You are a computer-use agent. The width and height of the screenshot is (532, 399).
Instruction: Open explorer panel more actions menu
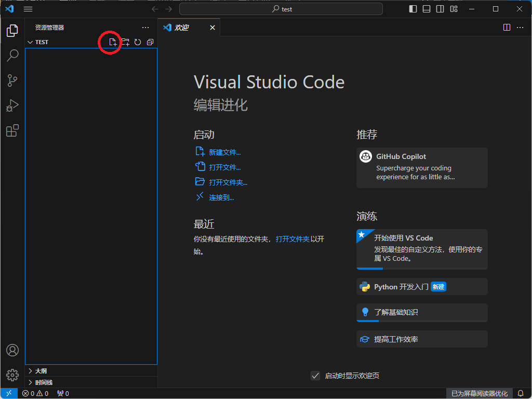[x=145, y=28]
